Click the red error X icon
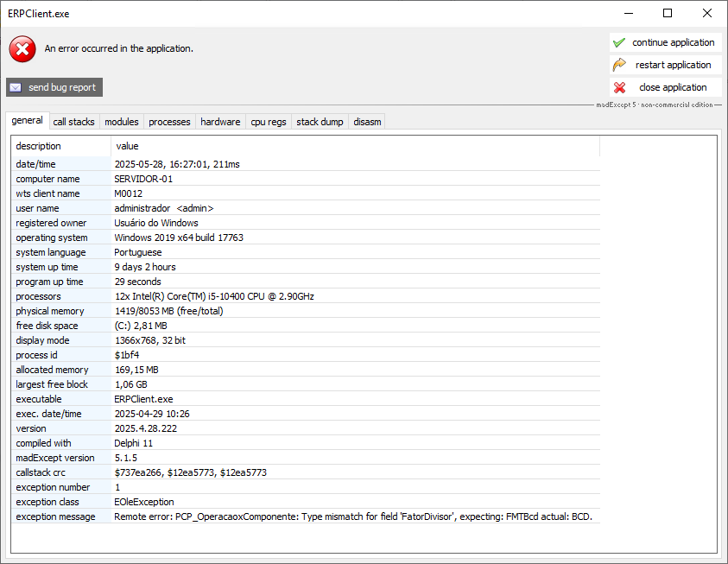The width and height of the screenshot is (728, 564). [22, 49]
